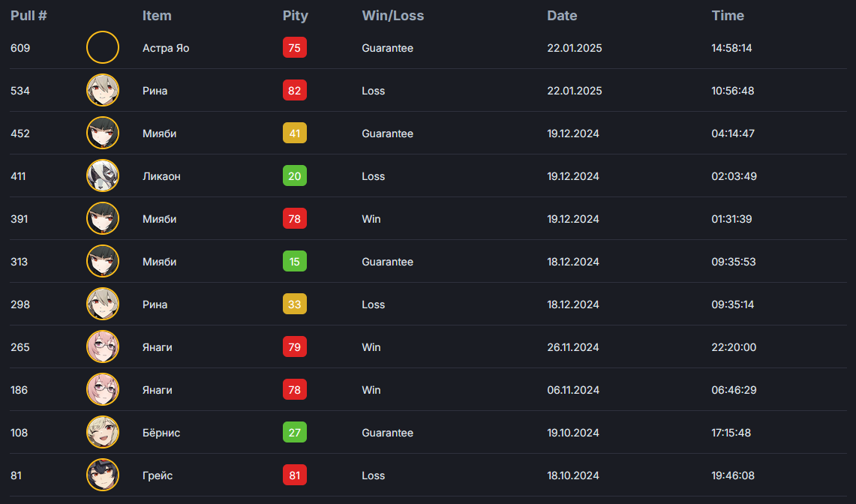Image resolution: width=856 pixels, height=504 pixels.
Task: Click date 22.01.2025 in pull 609 row
Action: pos(575,48)
